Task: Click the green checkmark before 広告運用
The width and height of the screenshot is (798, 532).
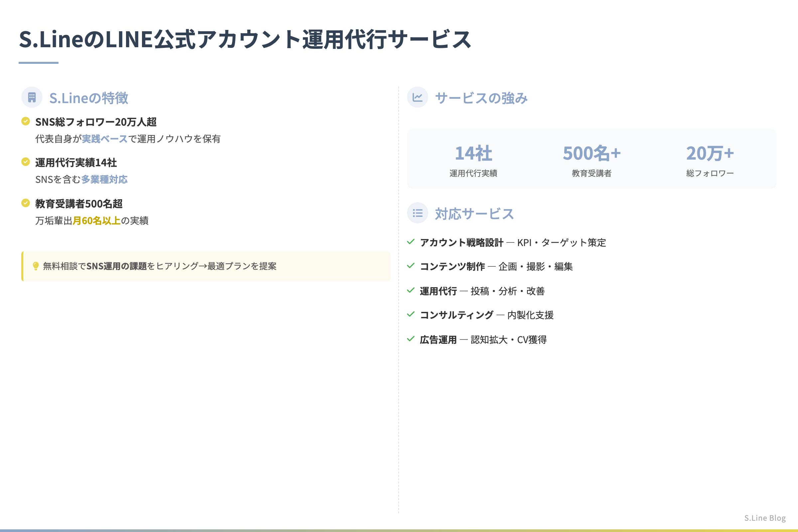Action: [x=411, y=338]
